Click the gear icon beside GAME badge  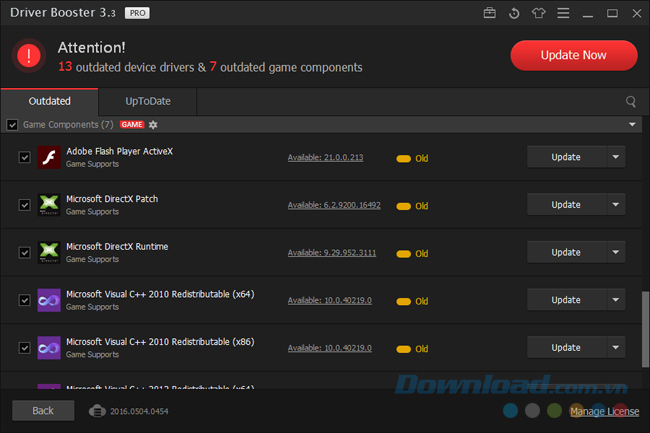pos(153,125)
